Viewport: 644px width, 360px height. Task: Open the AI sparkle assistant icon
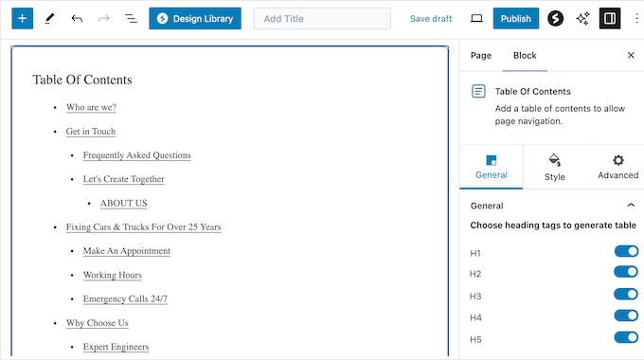point(582,19)
